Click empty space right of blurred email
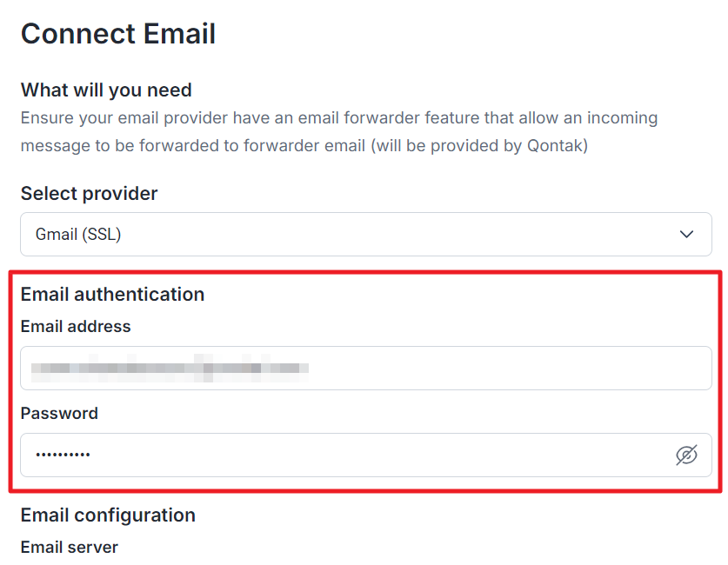This screenshot has width=728, height=565. (509, 368)
